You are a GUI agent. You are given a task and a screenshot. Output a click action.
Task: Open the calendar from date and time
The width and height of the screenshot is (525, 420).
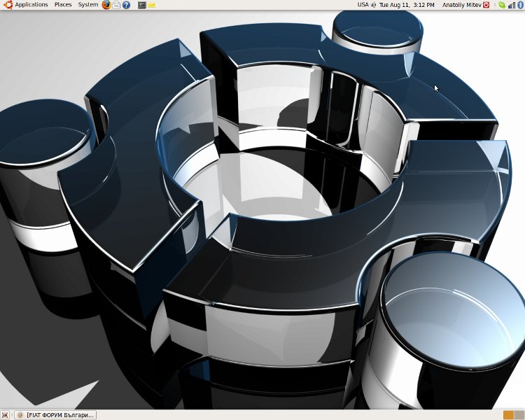[407, 5]
